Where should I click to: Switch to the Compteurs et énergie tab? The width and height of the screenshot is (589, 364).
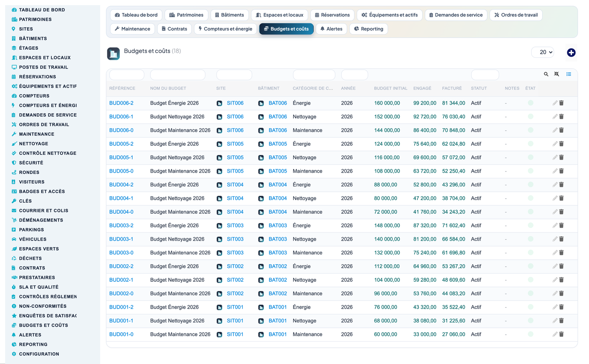[225, 29]
